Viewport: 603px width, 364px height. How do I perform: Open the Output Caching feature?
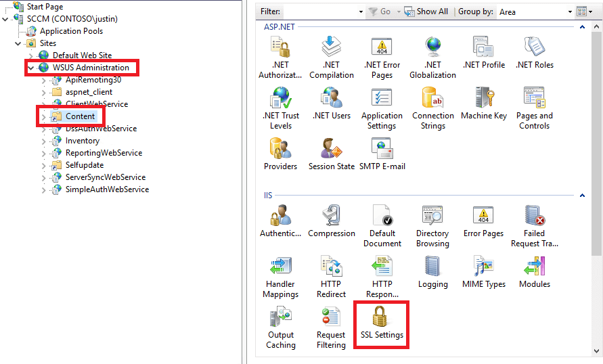(280, 328)
